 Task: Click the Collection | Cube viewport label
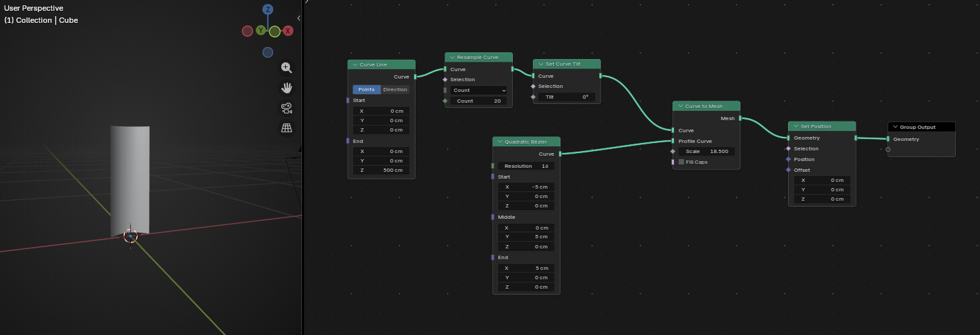pos(41,20)
